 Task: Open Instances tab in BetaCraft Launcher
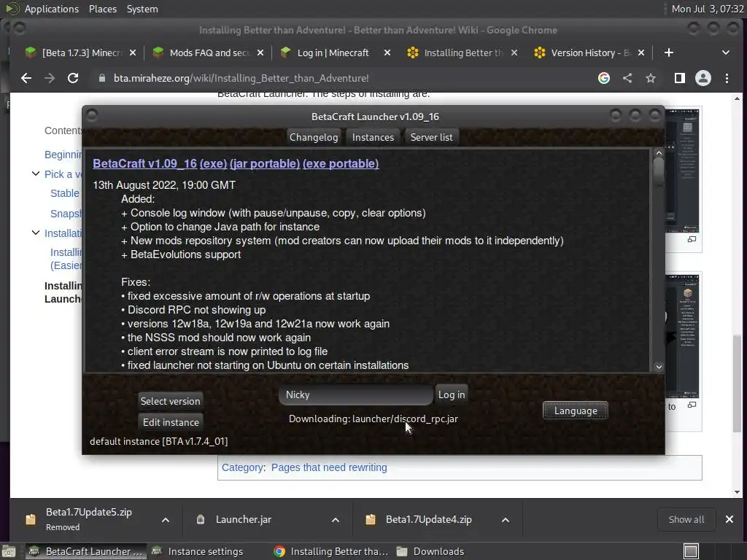373,137
